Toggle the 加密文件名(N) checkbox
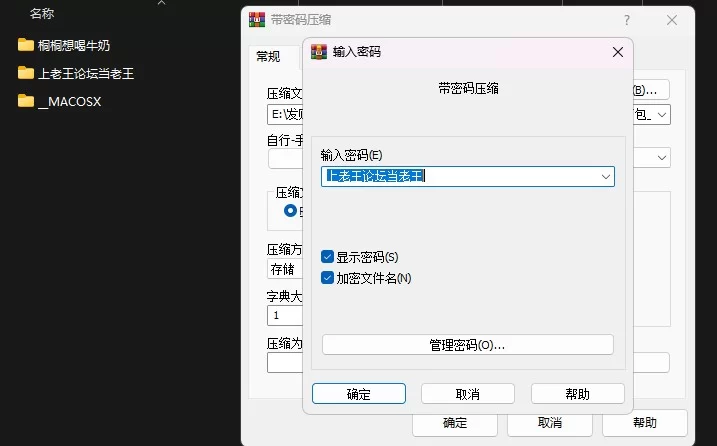 (x=328, y=278)
